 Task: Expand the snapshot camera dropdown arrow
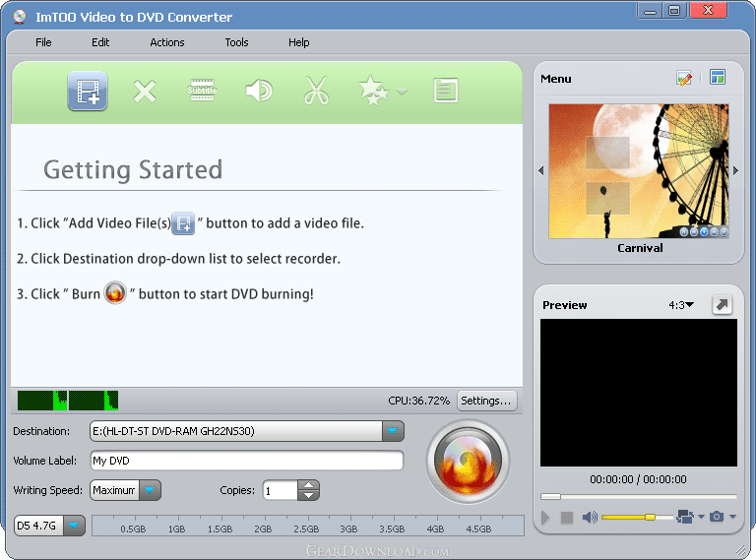[x=732, y=517]
